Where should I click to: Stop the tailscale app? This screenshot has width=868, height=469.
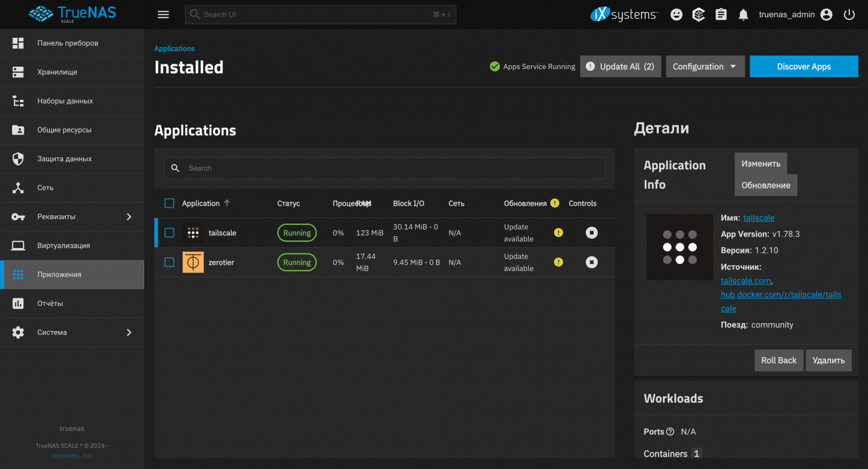[x=591, y=233]
